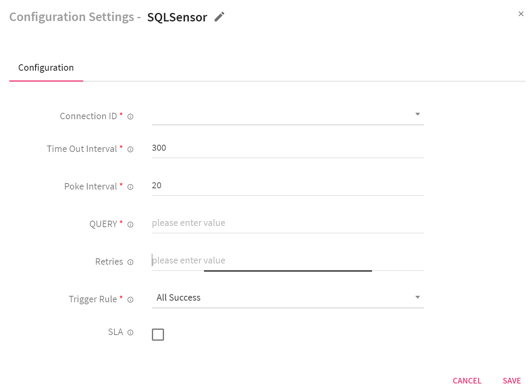Open the Connection ID dropdown
532x392 pixels.
coord(418,114)
